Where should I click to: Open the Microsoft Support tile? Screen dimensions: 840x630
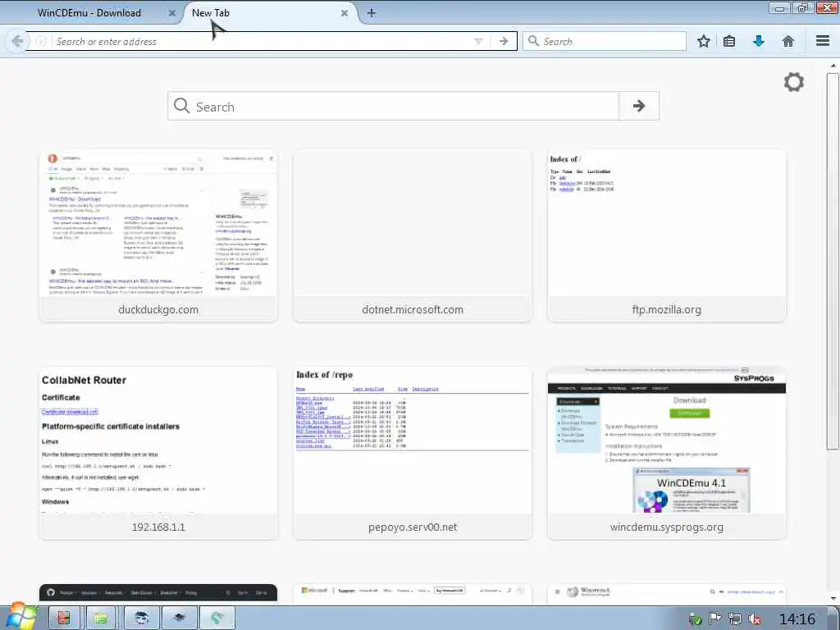pyautogui.click(x=413, y=593)
